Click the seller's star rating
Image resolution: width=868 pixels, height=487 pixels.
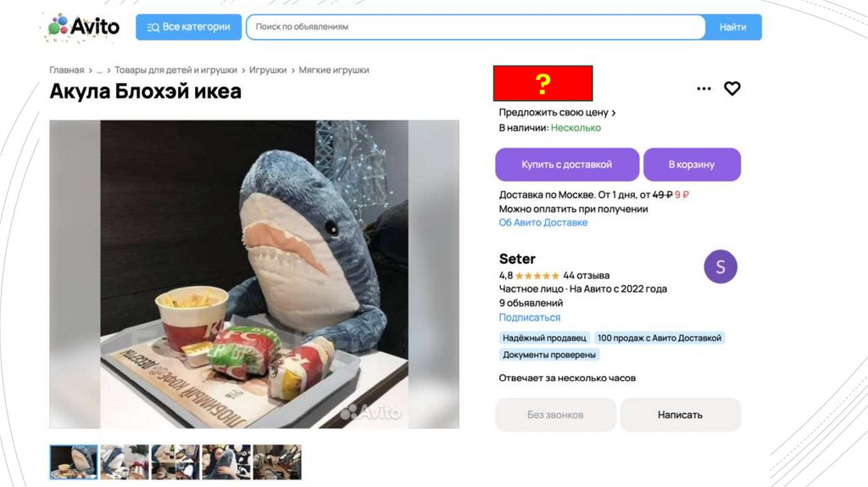tap(537, 276)
